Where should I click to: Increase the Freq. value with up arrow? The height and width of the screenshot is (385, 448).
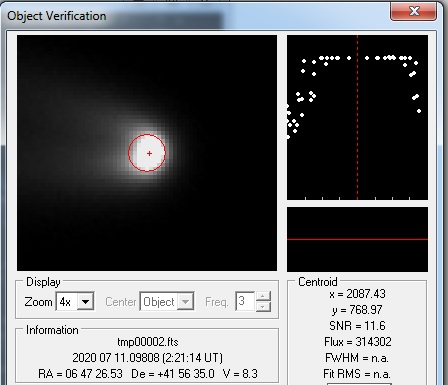263,296
